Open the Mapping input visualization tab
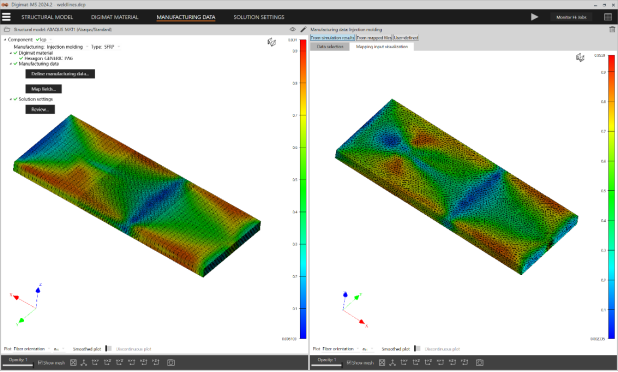The image size is (618, 372). [382, 46]
